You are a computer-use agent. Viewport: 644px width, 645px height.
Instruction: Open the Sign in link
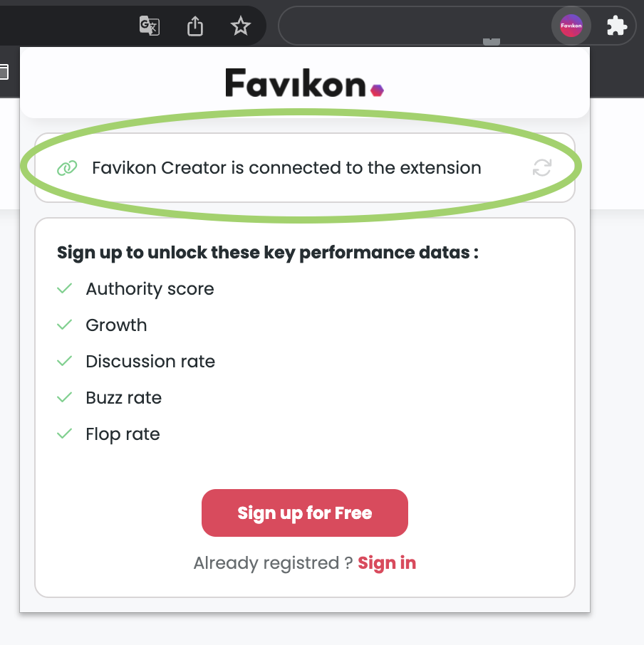point(387,563)
